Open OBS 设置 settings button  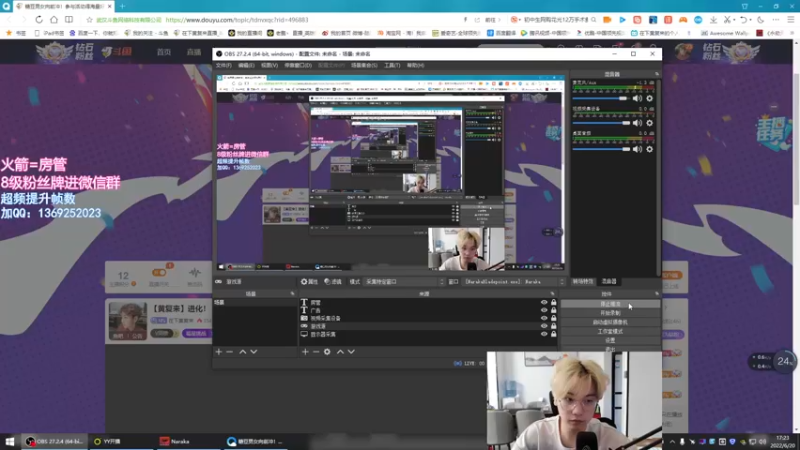610,340
